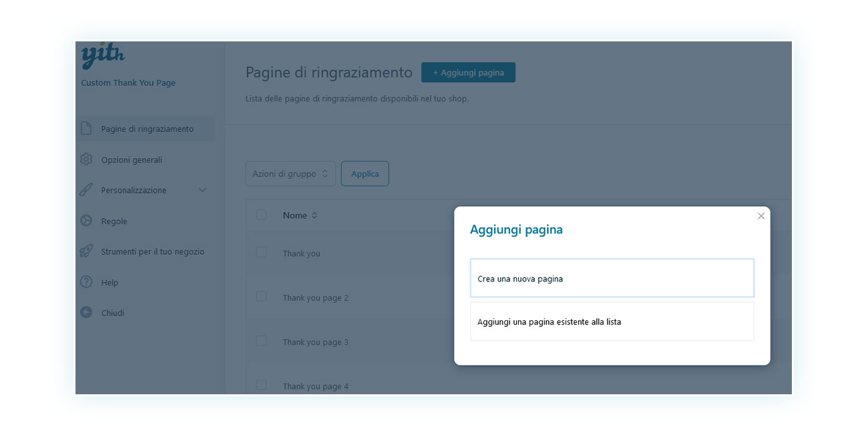868x435 pixels.
Task: Click the brush icon for Personalizzazione
Action: point(86,190)
